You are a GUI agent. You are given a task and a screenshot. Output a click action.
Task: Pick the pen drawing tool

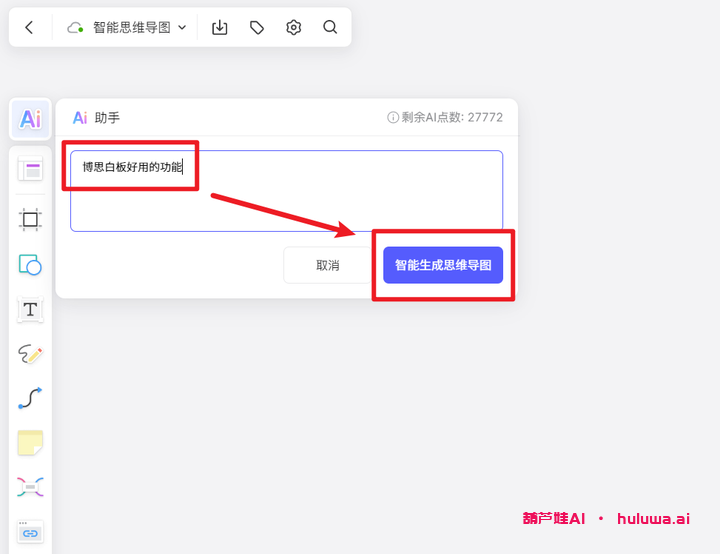pos(30,354)
